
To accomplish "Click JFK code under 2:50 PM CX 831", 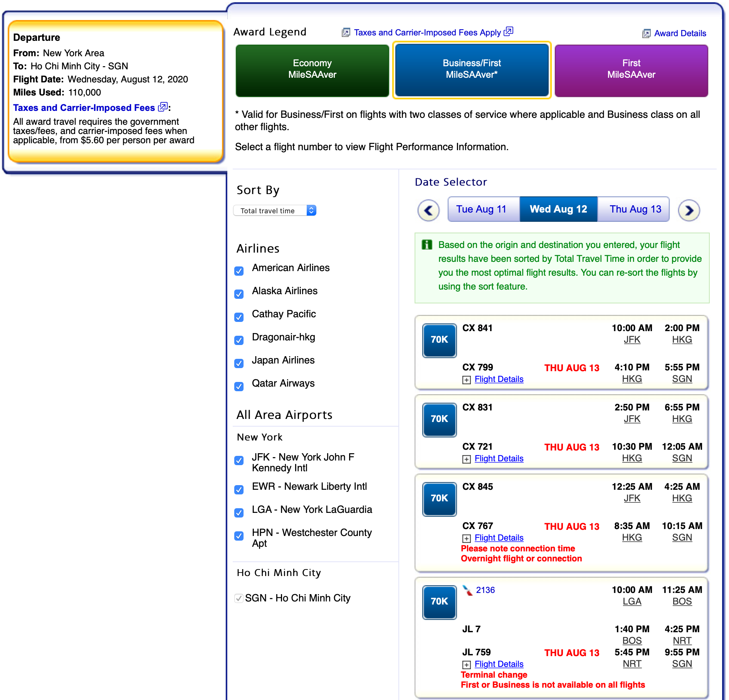I will (x=632, y=419).
